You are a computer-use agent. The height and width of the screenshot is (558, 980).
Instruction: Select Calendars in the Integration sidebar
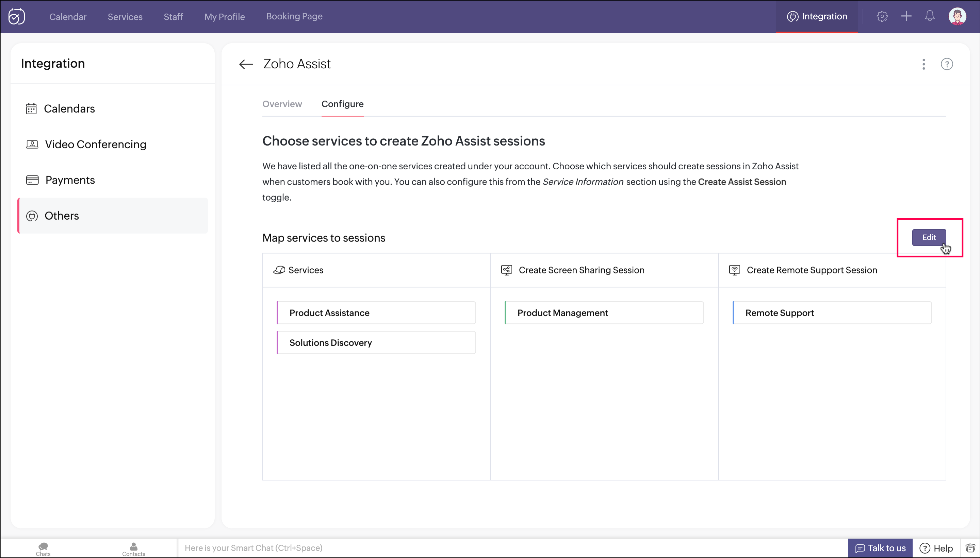pyautogui.click(x=113, y=109)
